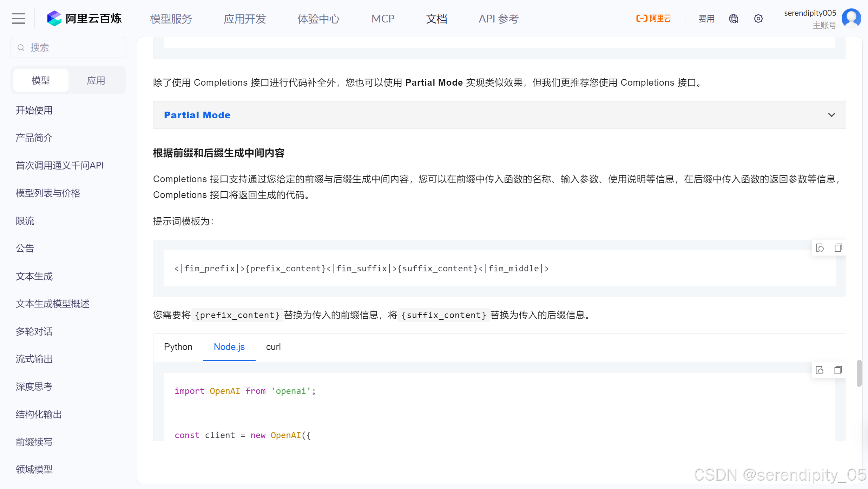
Task: Open 前缀续写 in sidebar
Action: (x=34, y=442)
